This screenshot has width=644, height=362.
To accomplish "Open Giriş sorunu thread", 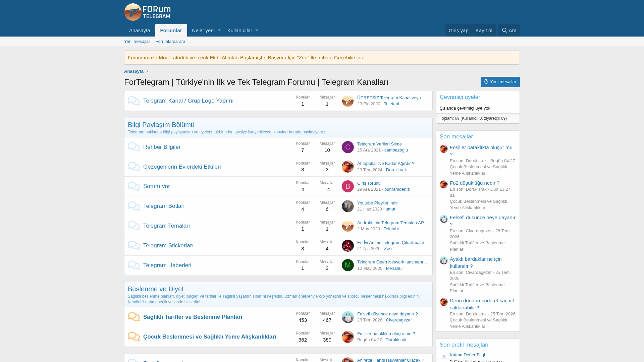I will point(369,183).
